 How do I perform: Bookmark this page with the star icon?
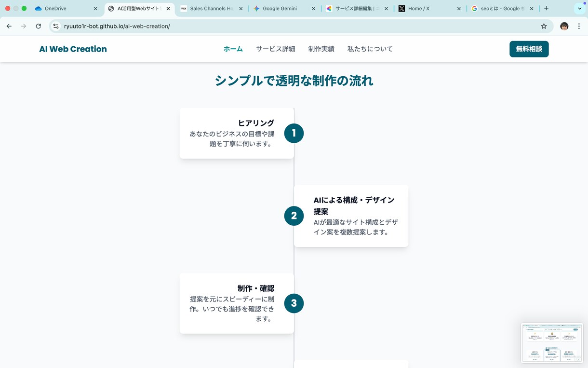[x=544, y=26]
